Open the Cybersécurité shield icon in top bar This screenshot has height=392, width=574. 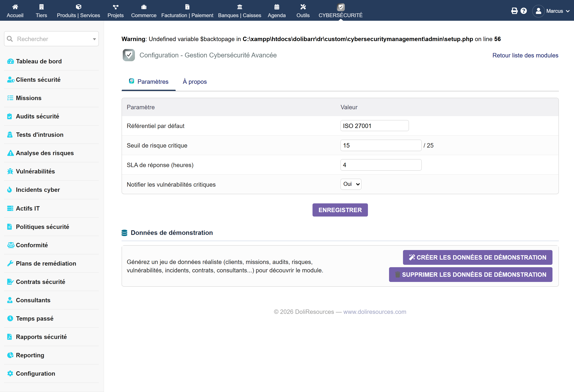coord(341,7)
